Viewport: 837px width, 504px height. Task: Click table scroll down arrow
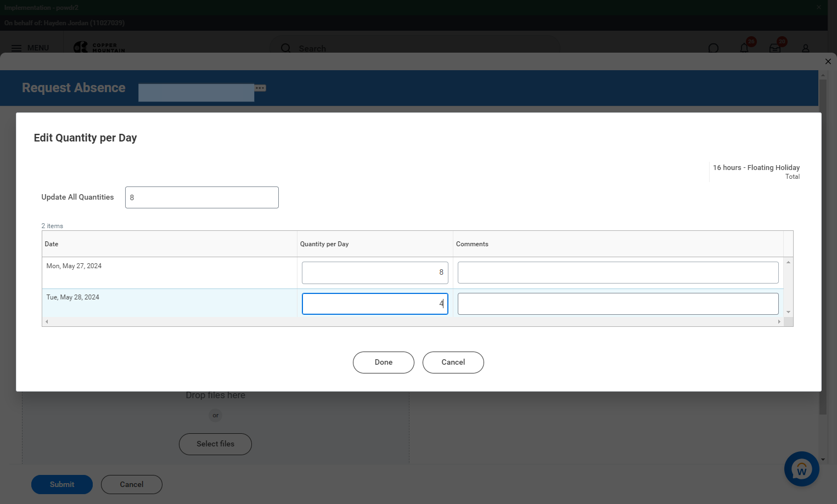point(789,312)
